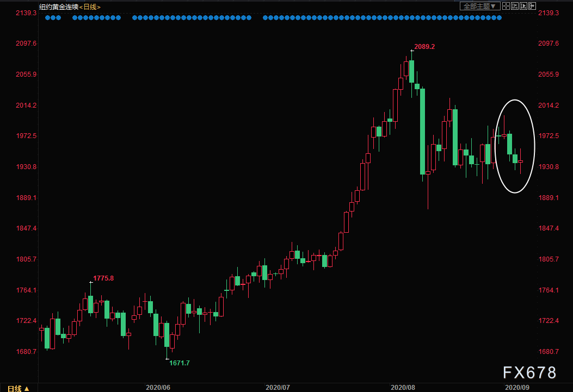Select the 2020/09 date label
Image resolution: width=573 pixels, height=392 pixels.
[x=517, y=388]
